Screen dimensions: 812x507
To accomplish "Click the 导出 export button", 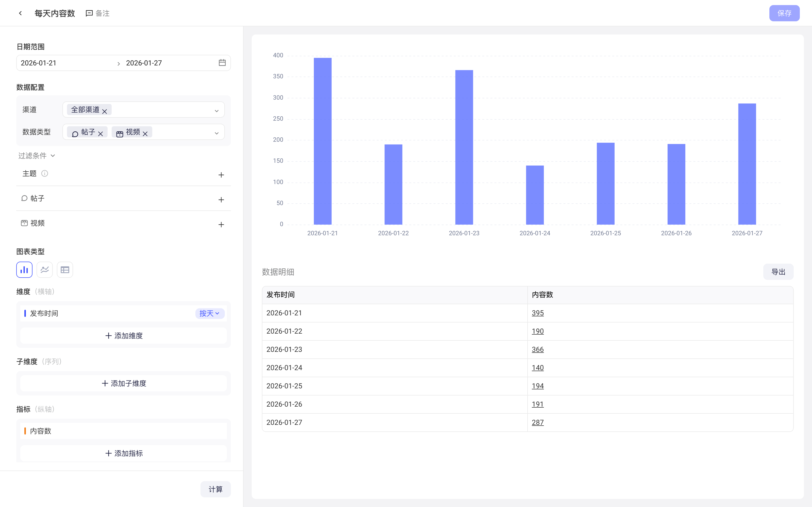I will 778,271.
